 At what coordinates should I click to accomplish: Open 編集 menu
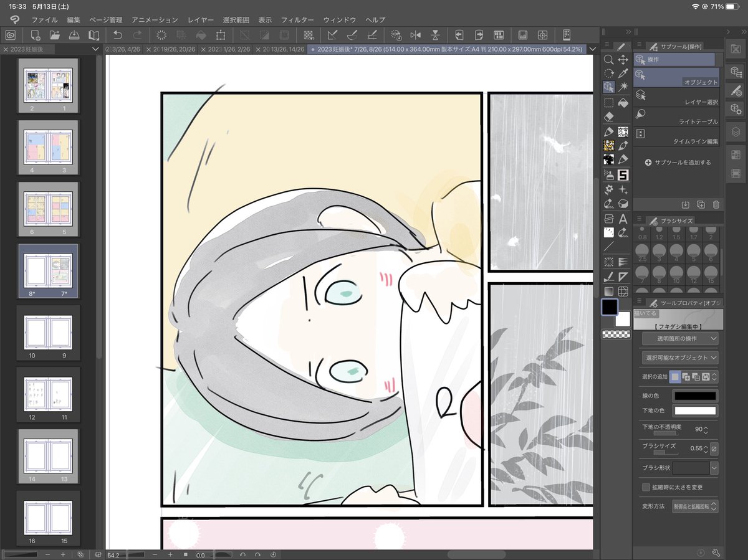74,20
